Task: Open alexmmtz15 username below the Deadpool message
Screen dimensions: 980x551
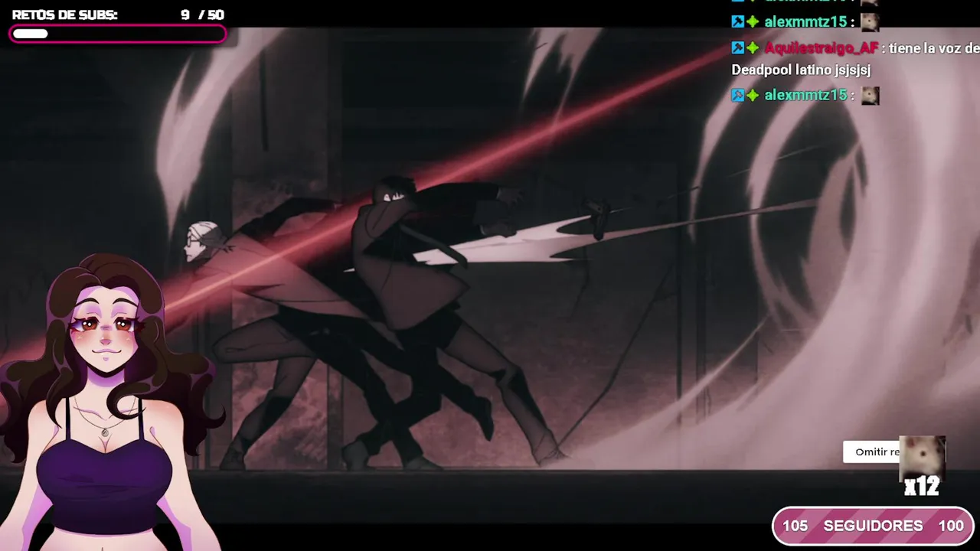Action: [x=806, y=96]
